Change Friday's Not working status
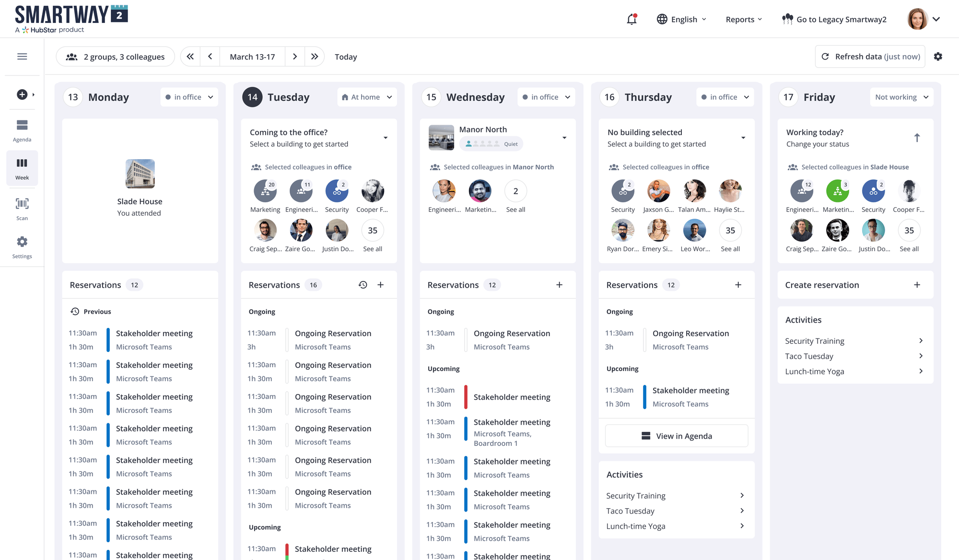959x560 pixels. 901,97
